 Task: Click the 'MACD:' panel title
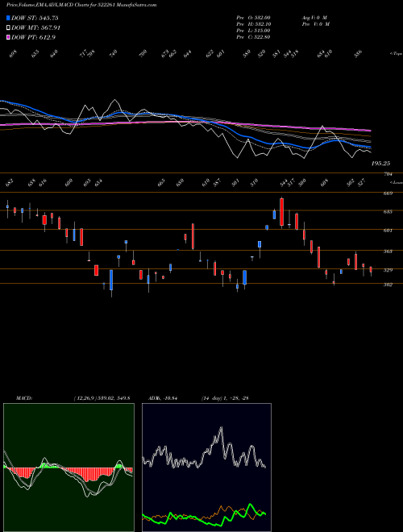(x=24, y=397)
